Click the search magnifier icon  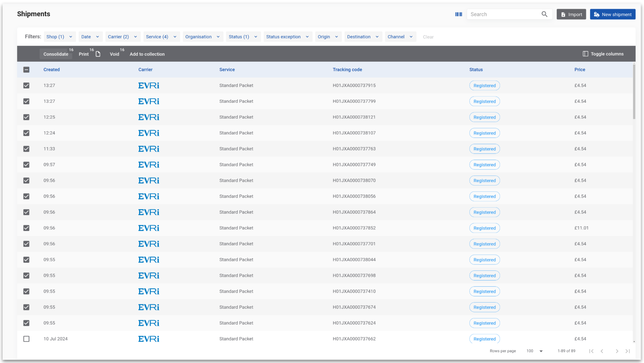click(545, 14)
